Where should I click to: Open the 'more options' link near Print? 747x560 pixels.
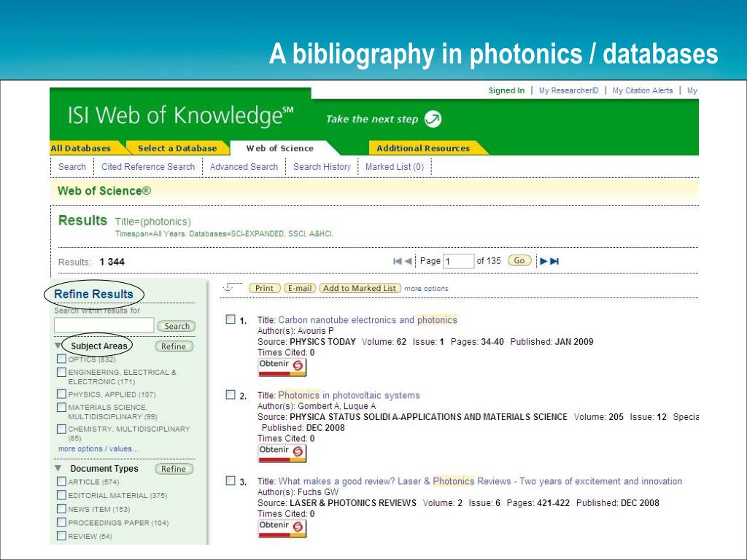pos(426,289)
